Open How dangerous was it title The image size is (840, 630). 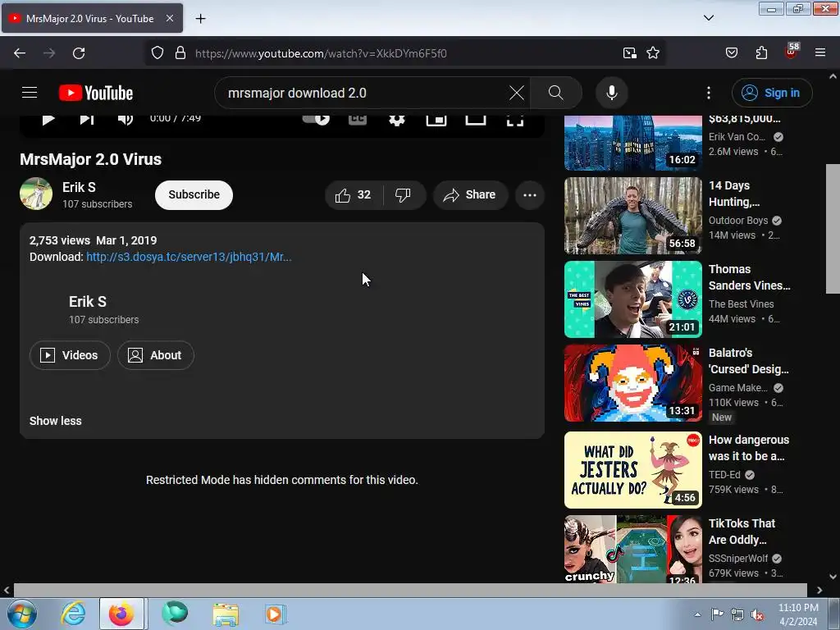click(749, 448)
